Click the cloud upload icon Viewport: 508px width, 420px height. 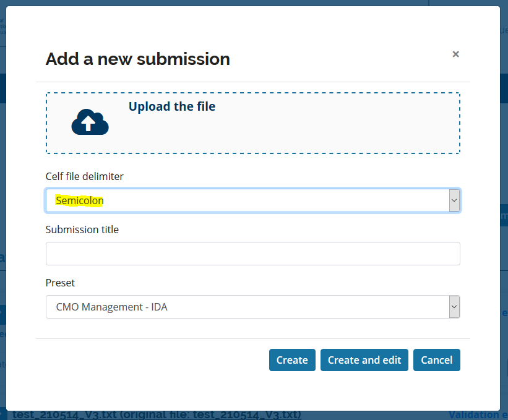[x=90, y=122]
